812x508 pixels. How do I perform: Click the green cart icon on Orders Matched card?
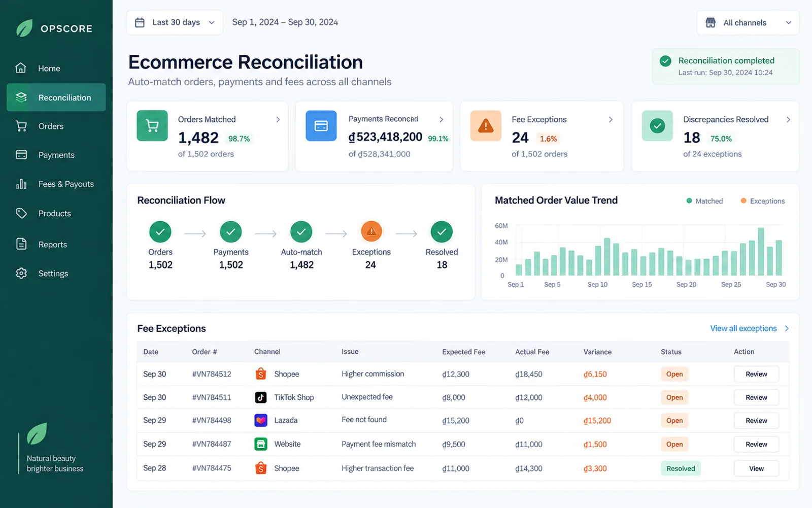point(152,125)
